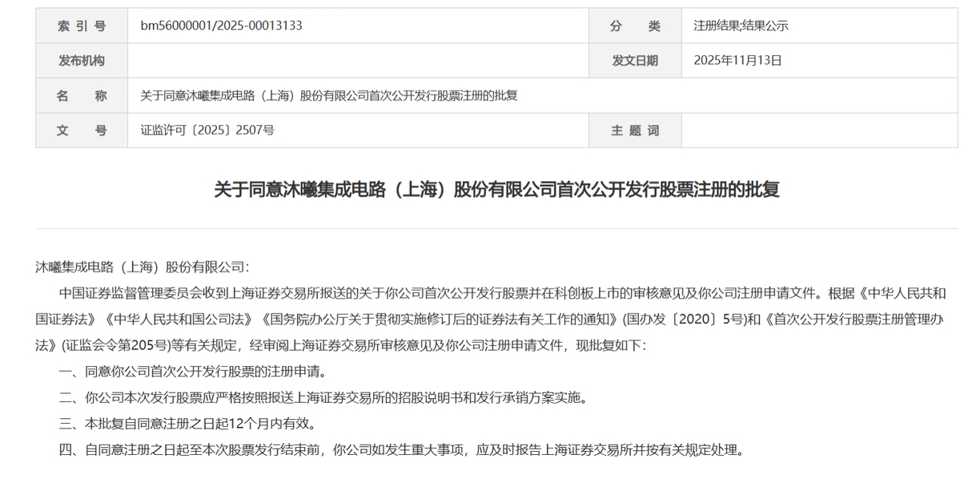
Task: Click item 二 about 招股说明书和发行承销方案
Action: (323, 397)
